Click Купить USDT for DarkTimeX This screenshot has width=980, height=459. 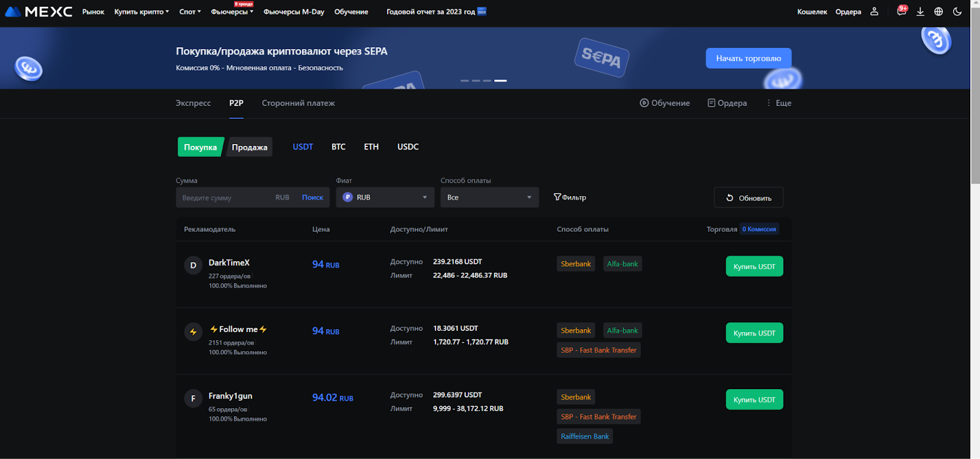click(x=754, y=267)
